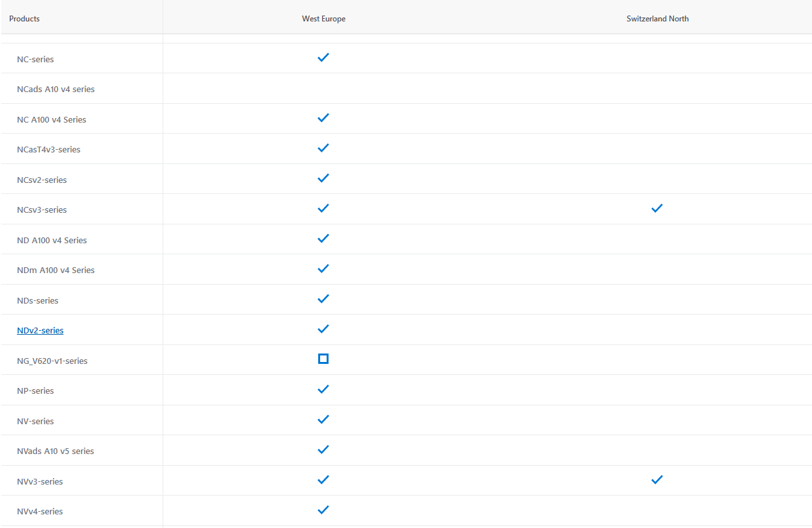
Task: Click NVv3-series Switzerland North checkmark
Action: pyautogui.click(x=657, y=479)
